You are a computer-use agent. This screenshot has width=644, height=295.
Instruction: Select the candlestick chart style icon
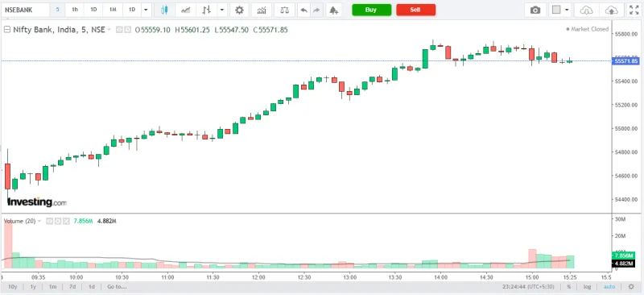[164, 10]
